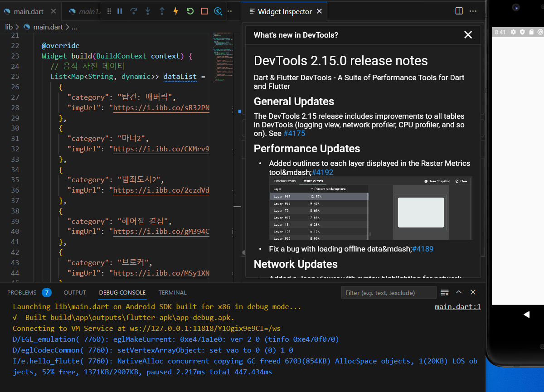The image size is (544, 392).
Task: Select the Debug Console tab
Action: (x=122, y=292)
